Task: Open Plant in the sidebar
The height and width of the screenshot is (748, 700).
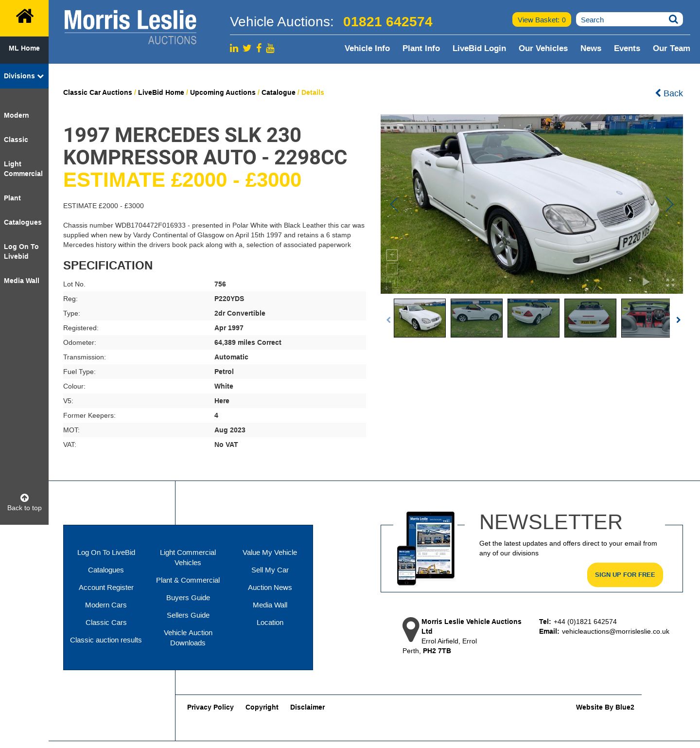Action: pos(12,198)
